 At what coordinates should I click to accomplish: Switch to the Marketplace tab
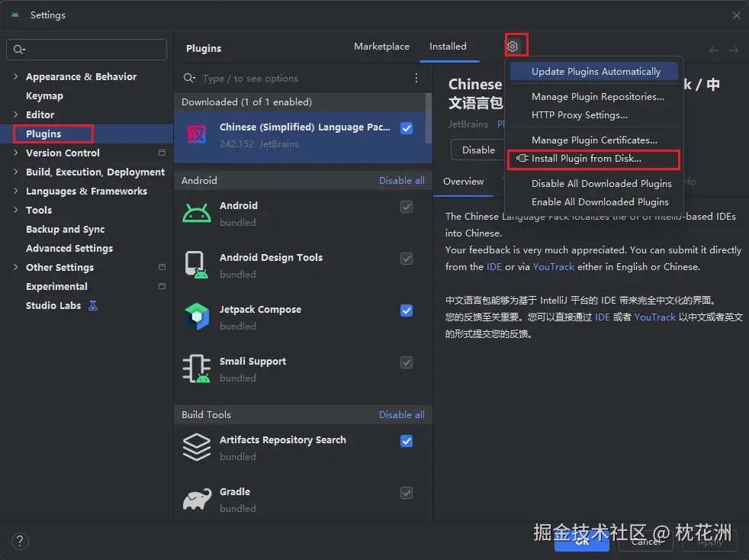click(x=381, y=47)
